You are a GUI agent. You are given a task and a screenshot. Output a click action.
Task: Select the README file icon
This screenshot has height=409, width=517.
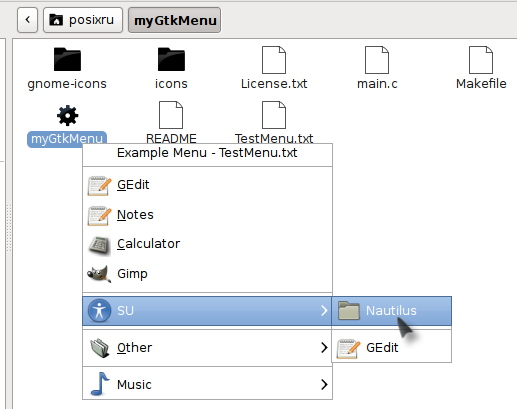(x=171, y=115)
